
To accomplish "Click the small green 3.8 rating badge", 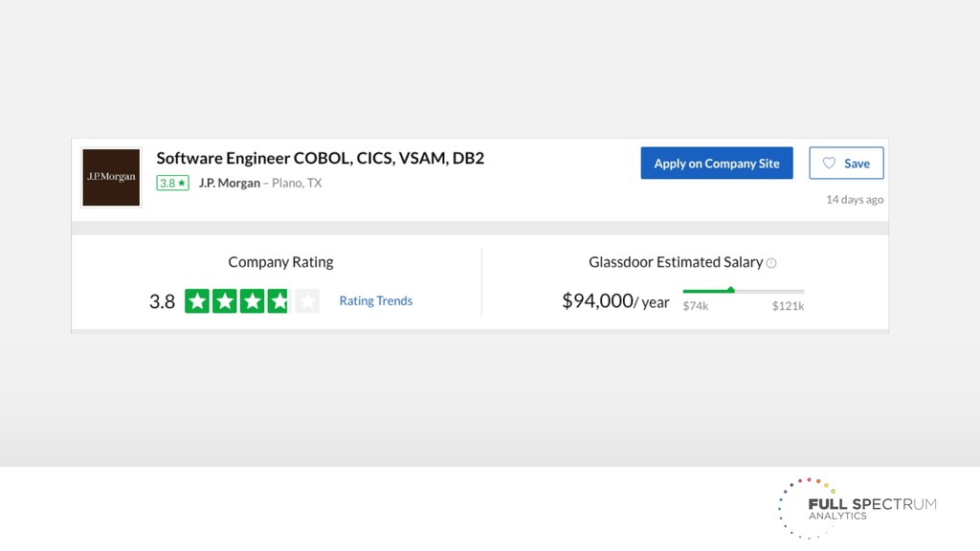I will coord(173,183).
